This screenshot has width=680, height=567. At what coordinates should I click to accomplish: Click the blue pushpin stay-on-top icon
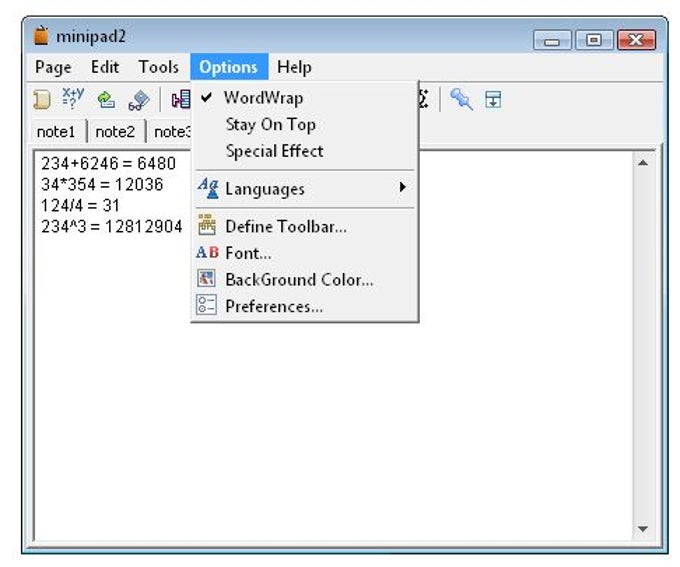(461, 99)
